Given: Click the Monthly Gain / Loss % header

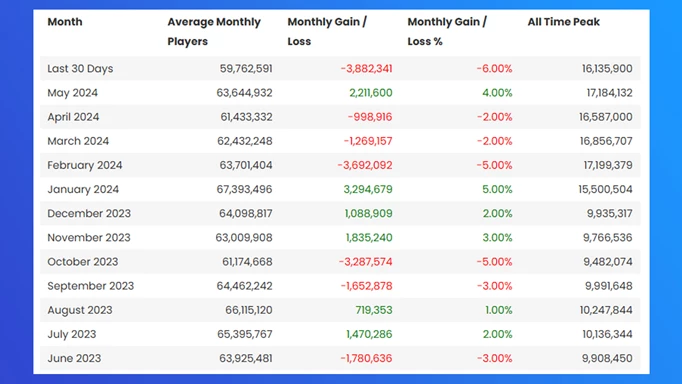Looking at the screenshot, I should point(447,31).
